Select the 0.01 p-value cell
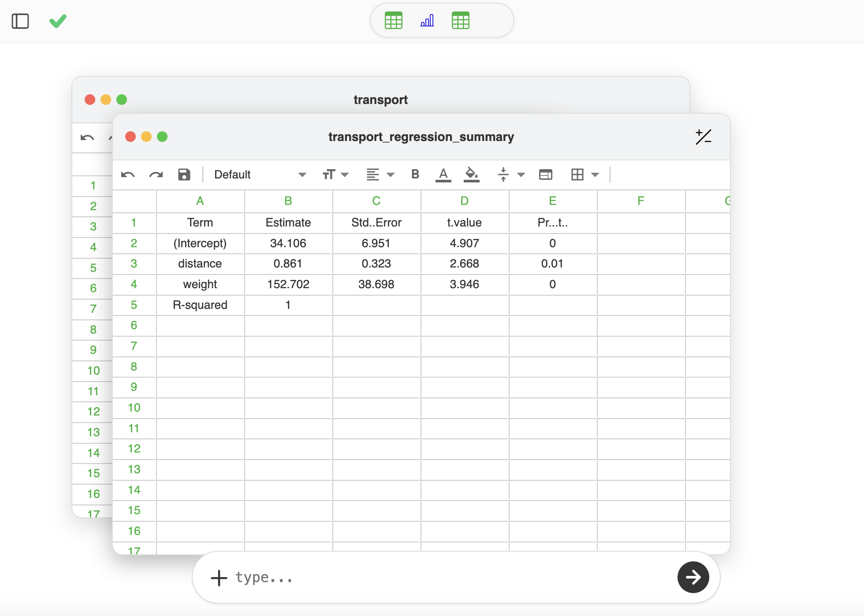 coord(553,263)
